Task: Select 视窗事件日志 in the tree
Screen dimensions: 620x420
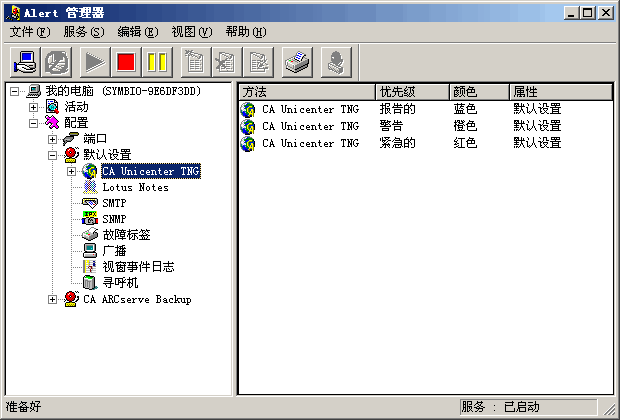Action: coord(138,267)
